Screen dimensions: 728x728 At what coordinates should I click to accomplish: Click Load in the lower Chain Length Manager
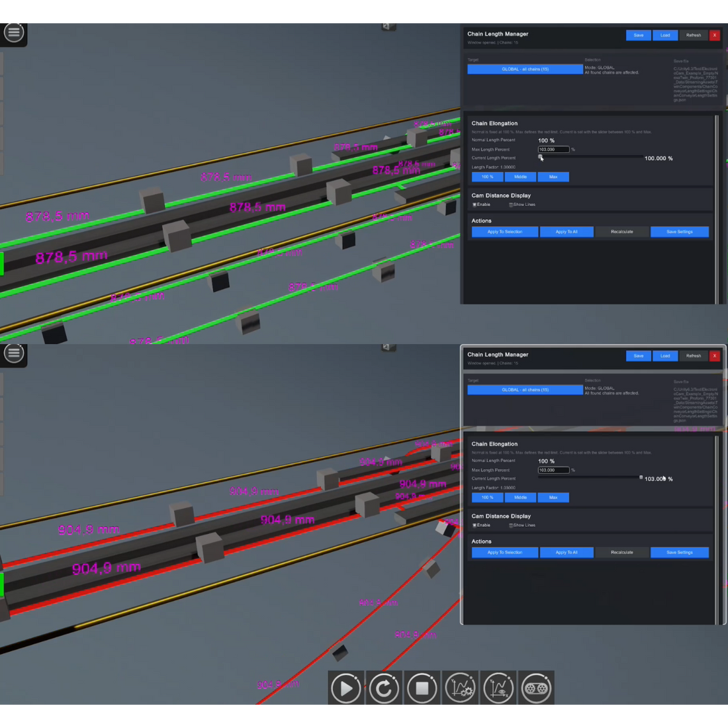coord(665,356)
